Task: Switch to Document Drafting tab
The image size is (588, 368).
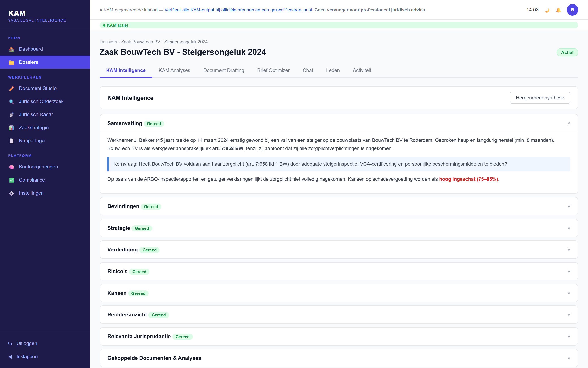Action: point(224,70)
